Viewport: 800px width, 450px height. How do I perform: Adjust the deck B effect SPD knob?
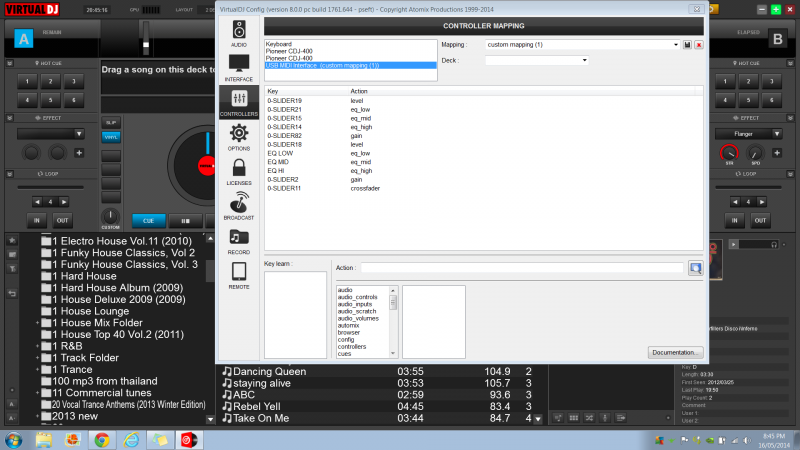point(755,153)
